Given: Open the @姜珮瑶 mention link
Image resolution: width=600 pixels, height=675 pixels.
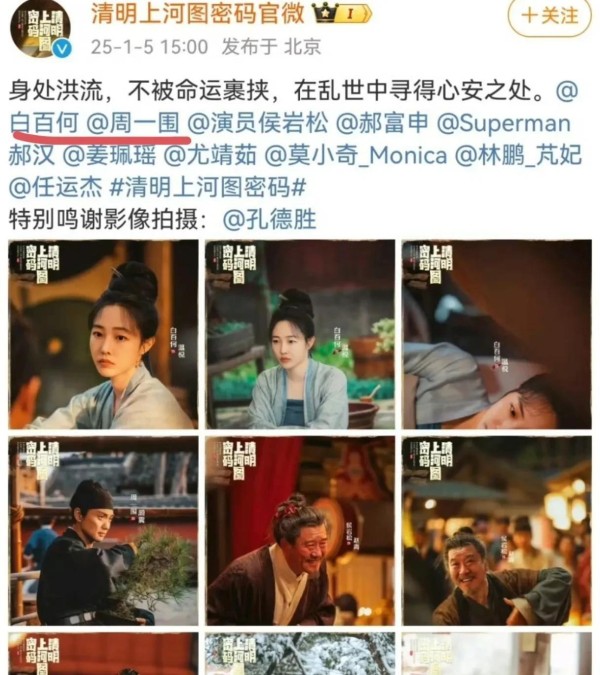Looking at the screenshot, I should tap(109, 155).
